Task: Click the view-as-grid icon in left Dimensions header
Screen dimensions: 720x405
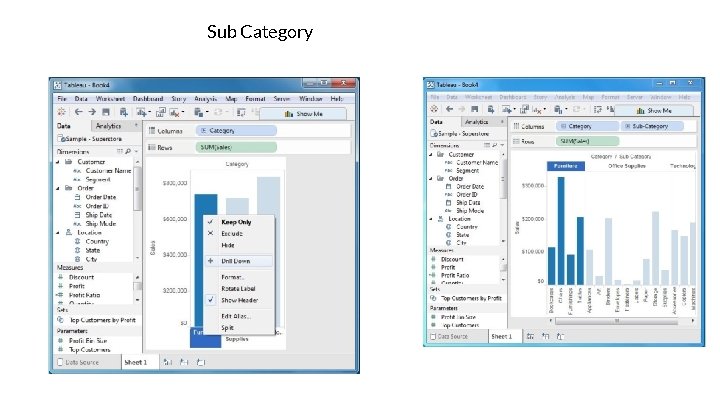Action: click(x=120, y=151)
